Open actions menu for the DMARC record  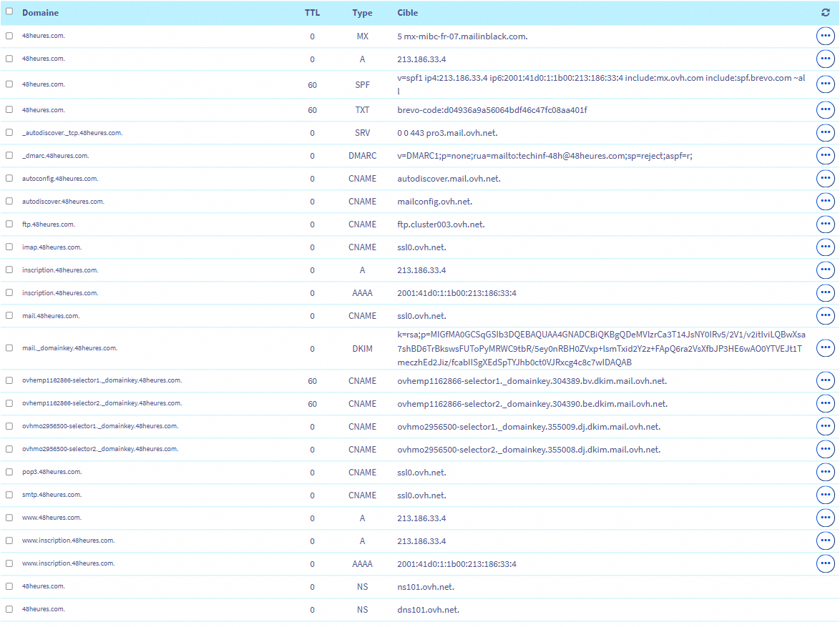pyautogui.click(x=825, y=156)
